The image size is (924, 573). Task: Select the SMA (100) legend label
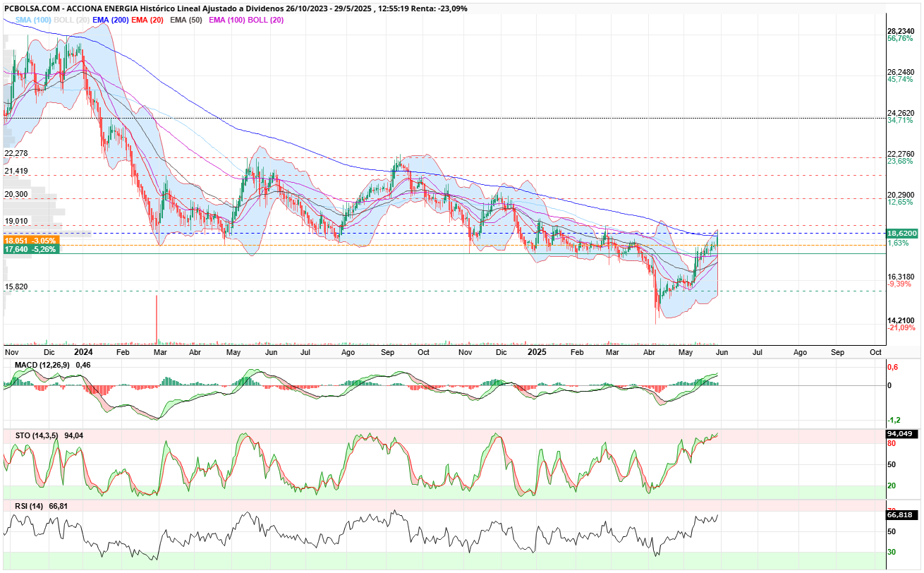pos(33,20)
